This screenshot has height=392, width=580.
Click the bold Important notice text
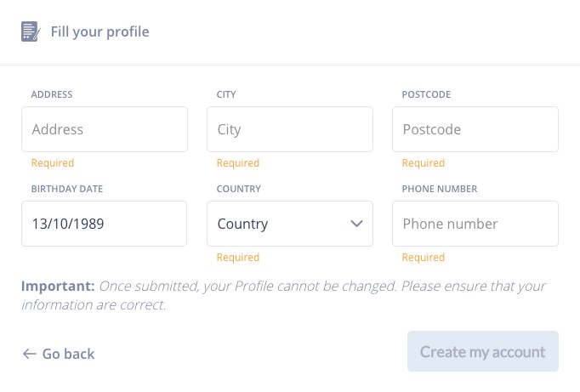[x=58, y=286]
